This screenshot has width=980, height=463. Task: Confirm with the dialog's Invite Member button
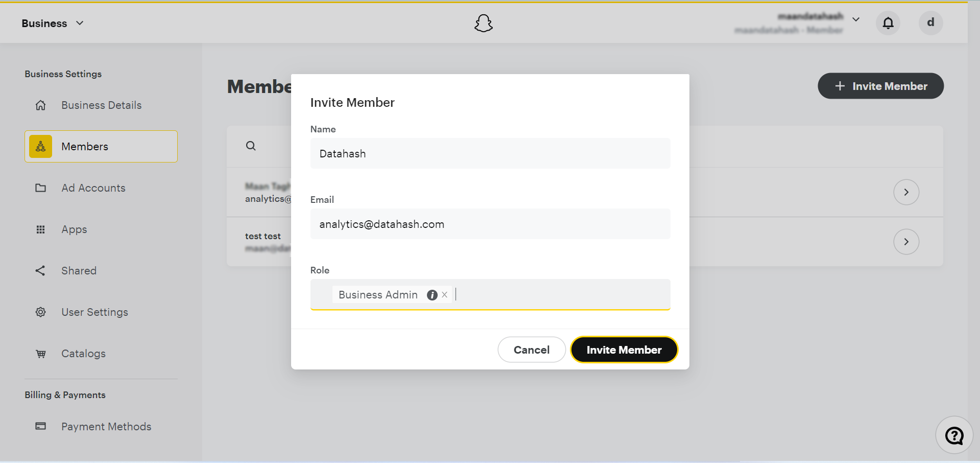point(624,350)
